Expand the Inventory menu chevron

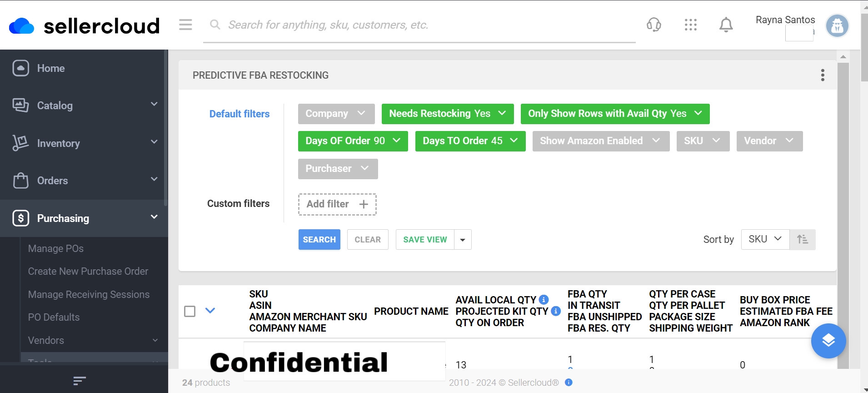point(154,142)
